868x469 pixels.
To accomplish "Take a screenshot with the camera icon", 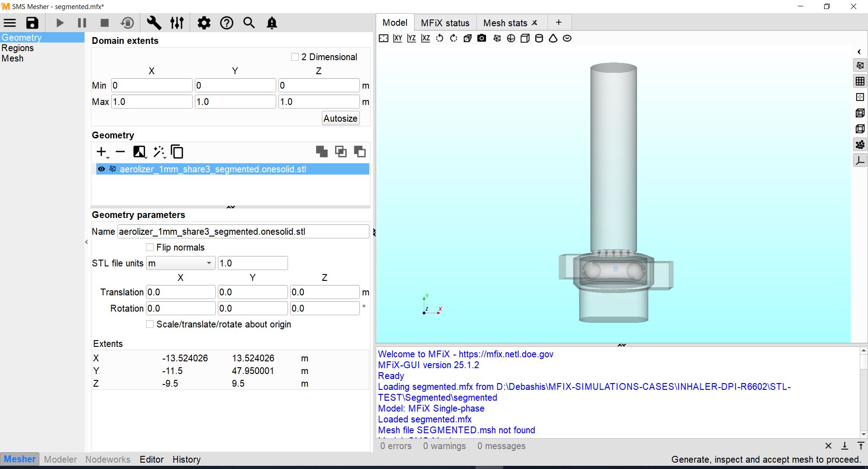I will click(x=482, y=38).
